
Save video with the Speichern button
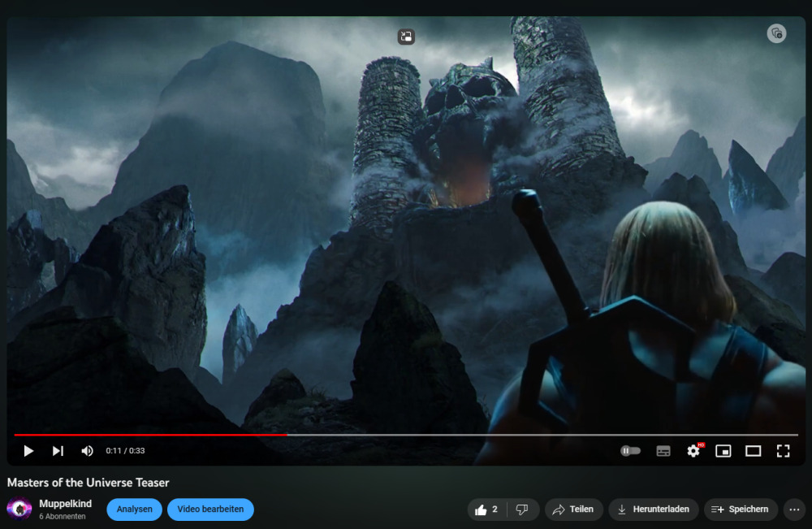[741, 509]
